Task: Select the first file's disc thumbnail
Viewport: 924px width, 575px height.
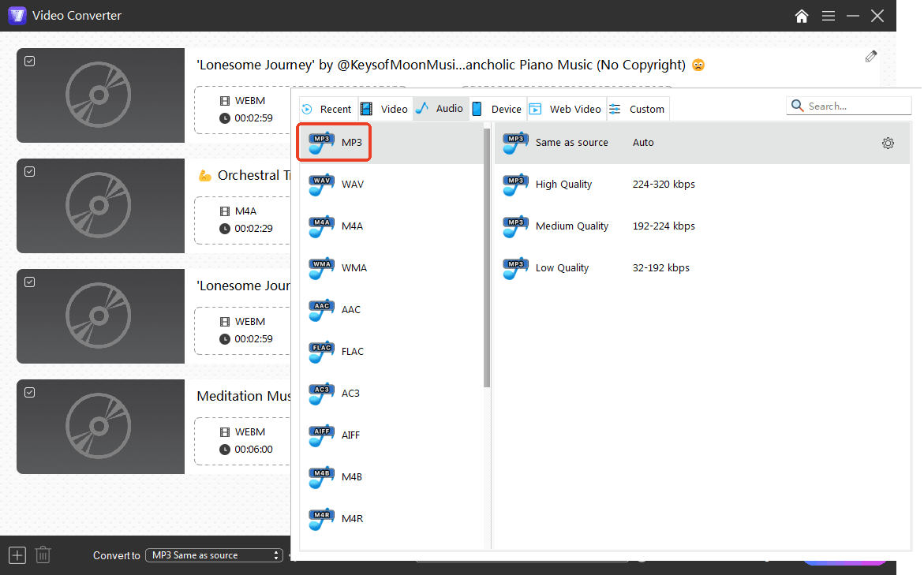Action: click(100, 95)
